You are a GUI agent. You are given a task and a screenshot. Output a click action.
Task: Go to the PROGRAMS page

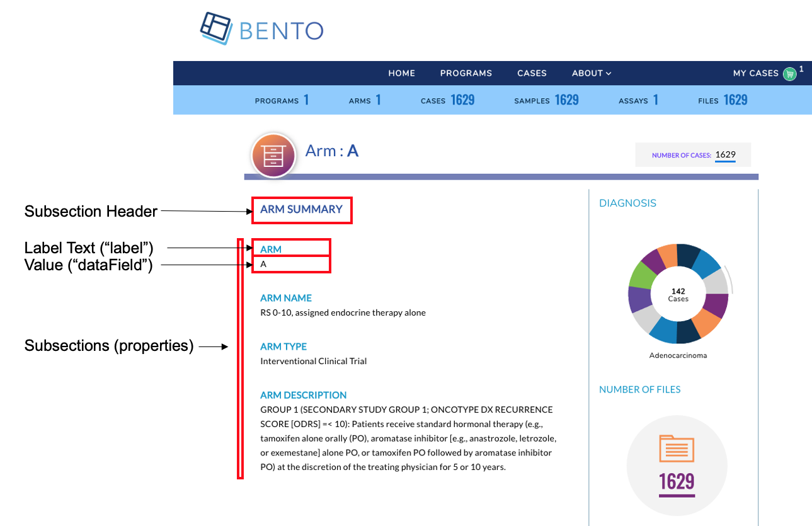tap(466, 73)
